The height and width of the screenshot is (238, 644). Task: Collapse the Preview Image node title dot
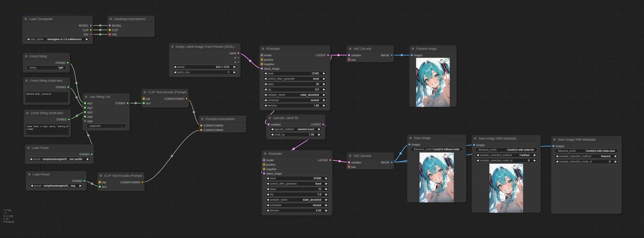point(413,49)
